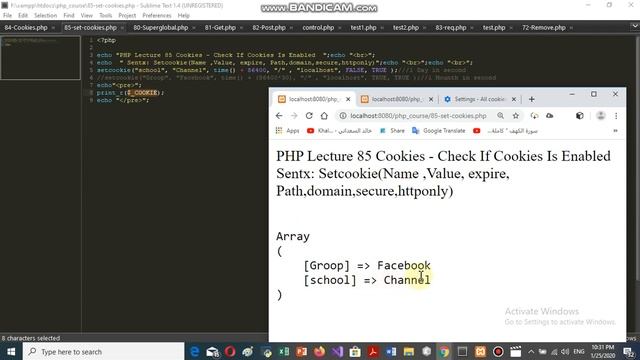Screen dimensions: 640x360
Task: Open Visual Studio from taskbar
Action: [x=337, y=351]
